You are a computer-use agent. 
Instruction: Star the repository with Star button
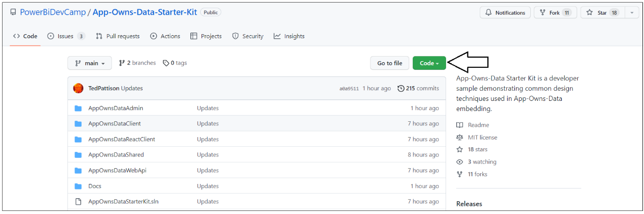tap(603, 13)
